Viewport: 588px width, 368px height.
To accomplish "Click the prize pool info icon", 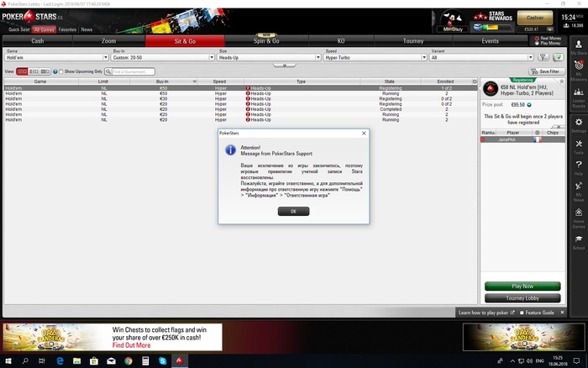I will click(529, 105).
